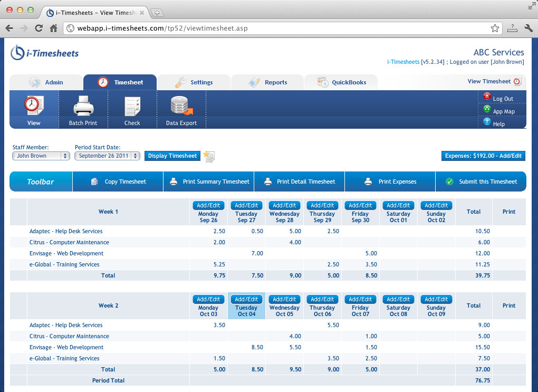Open Expenses $192.00 Add/Edit
This screenshot has width=538, height=392.
coord(483,156)
